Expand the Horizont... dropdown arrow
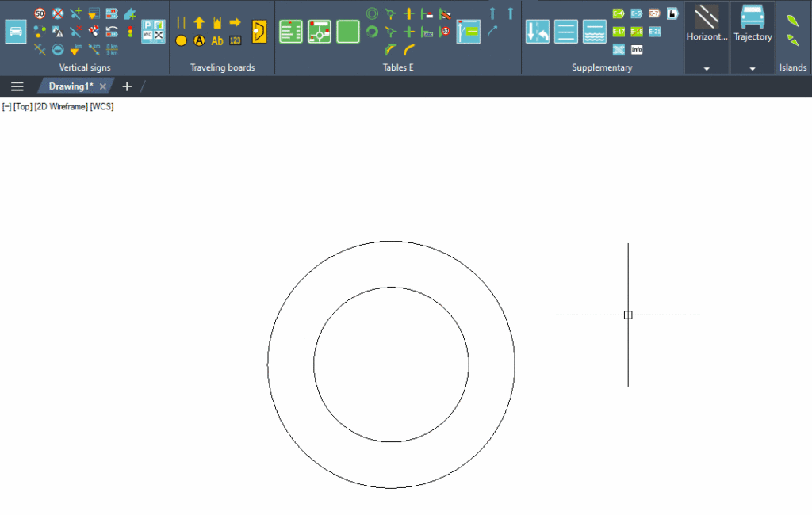The width and height of the screenshot is (812, 515). click(707, 68)
